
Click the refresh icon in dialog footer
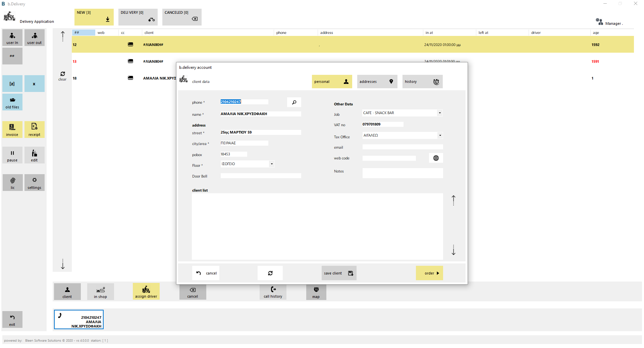point(270,273)
